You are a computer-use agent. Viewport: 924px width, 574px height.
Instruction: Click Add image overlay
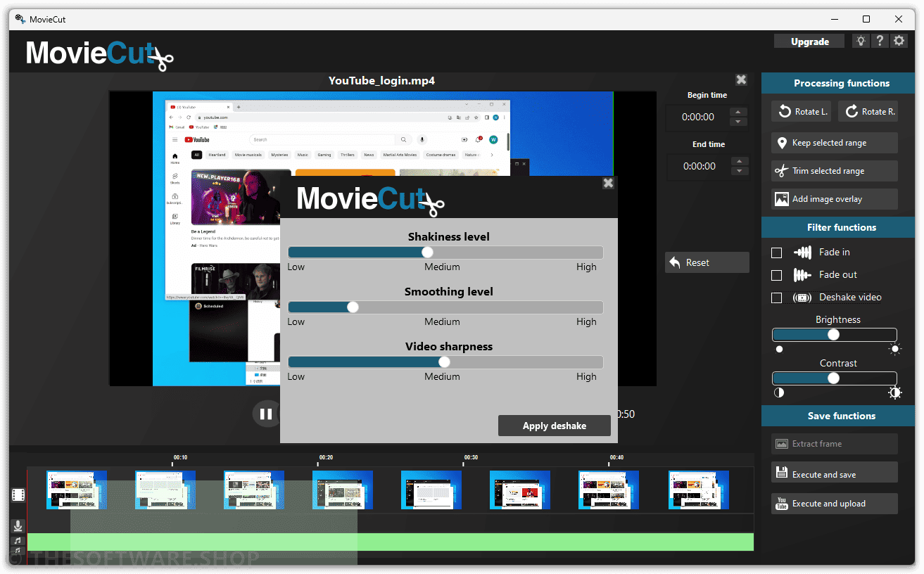pos(835,199)
